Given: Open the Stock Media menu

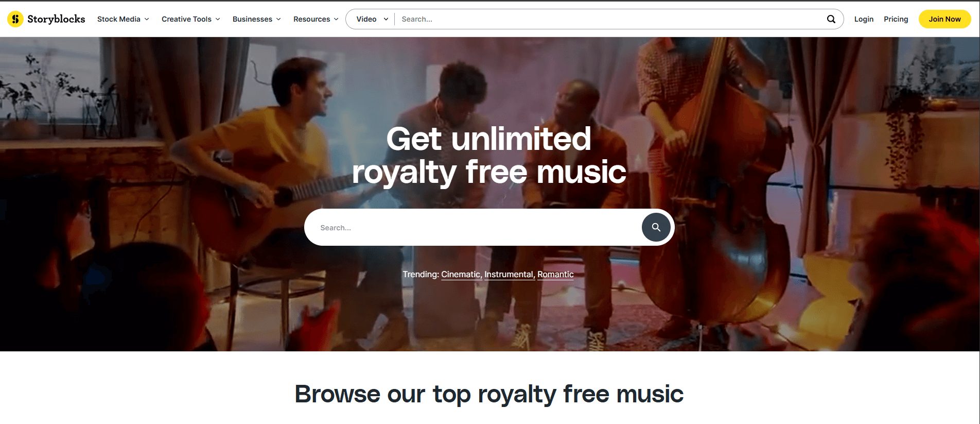Looking at the screenshot, I should click(123, 19).
